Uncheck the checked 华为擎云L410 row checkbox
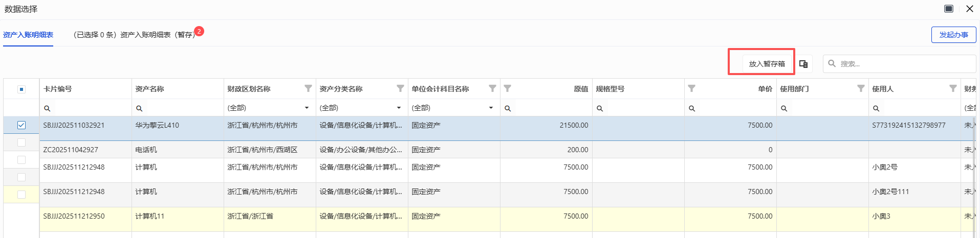The height and width of the screenshot is (238, 980). [21, 125]
